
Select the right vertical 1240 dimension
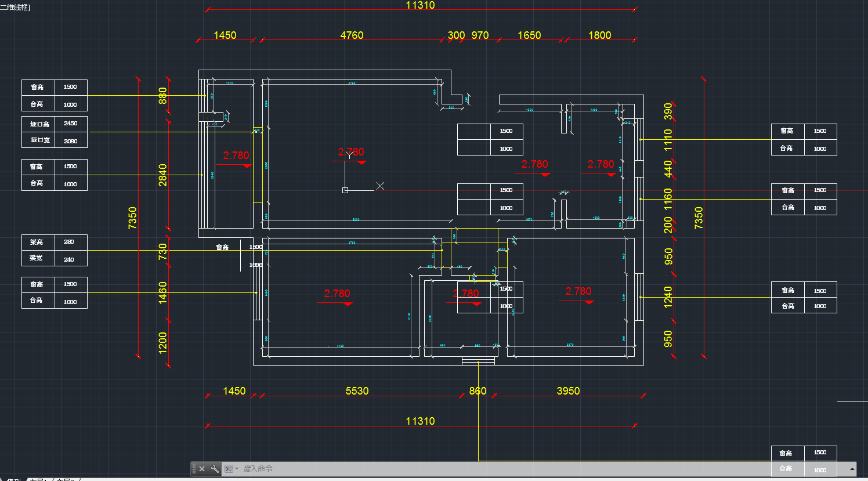tap(668, 296)
